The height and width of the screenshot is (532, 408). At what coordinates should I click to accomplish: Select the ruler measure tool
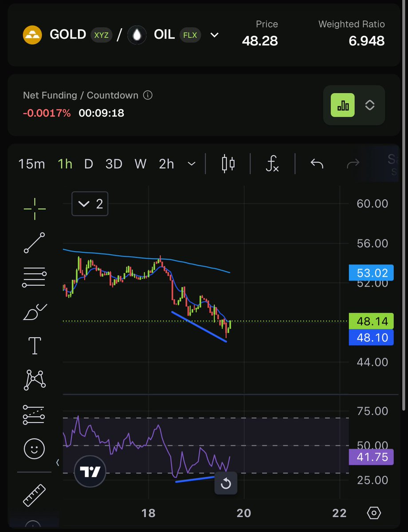click(34, 495)
